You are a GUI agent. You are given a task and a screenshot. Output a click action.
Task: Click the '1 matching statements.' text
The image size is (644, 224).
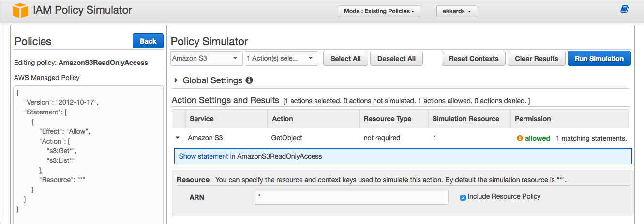coord(591,138)
